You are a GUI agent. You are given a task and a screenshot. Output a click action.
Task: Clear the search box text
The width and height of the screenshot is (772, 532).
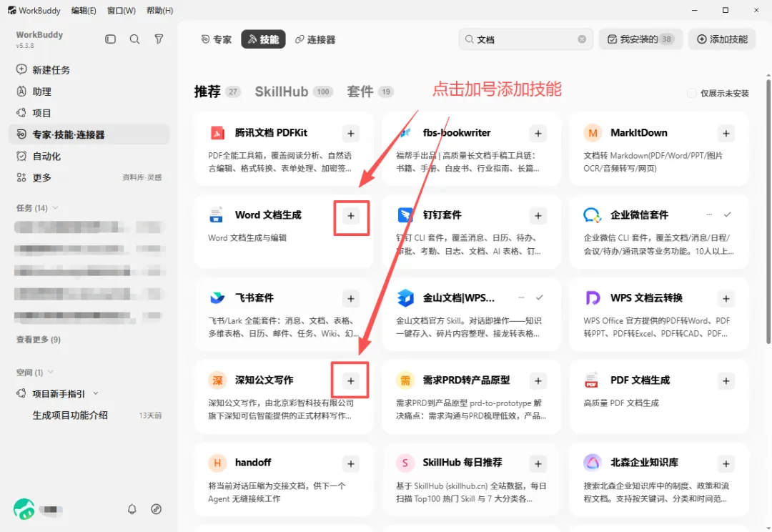click(582, 39)
